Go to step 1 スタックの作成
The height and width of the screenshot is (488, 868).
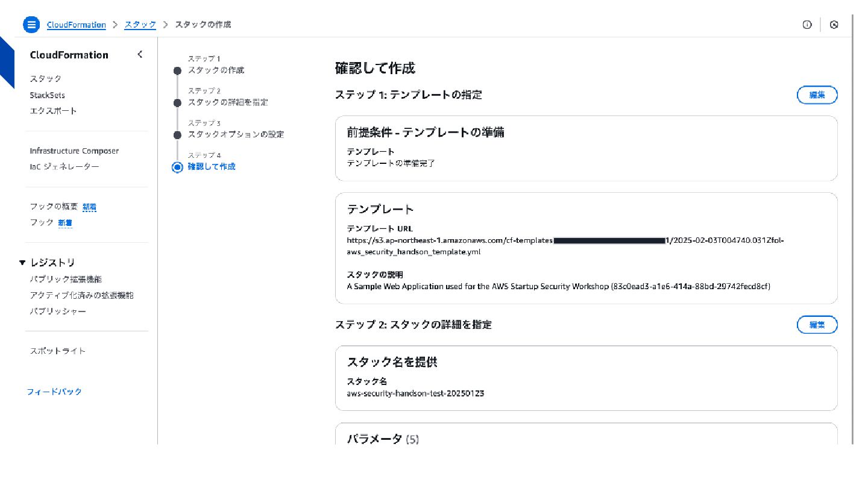(216, 70)
